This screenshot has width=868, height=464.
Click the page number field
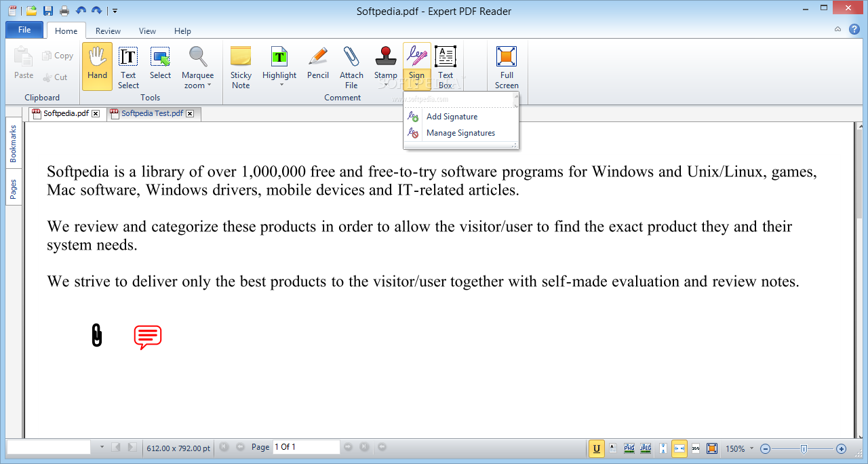point(306,447)
